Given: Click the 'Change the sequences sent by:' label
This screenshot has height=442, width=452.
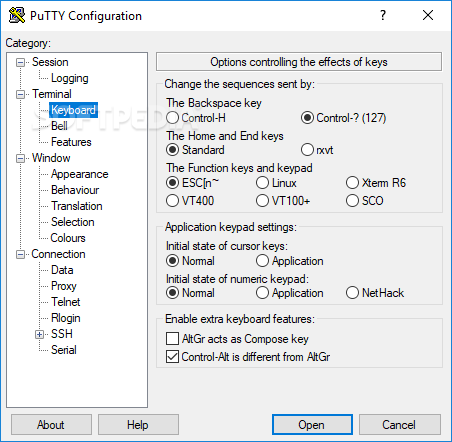Looking at the screenshot, I should coord(239,84).
